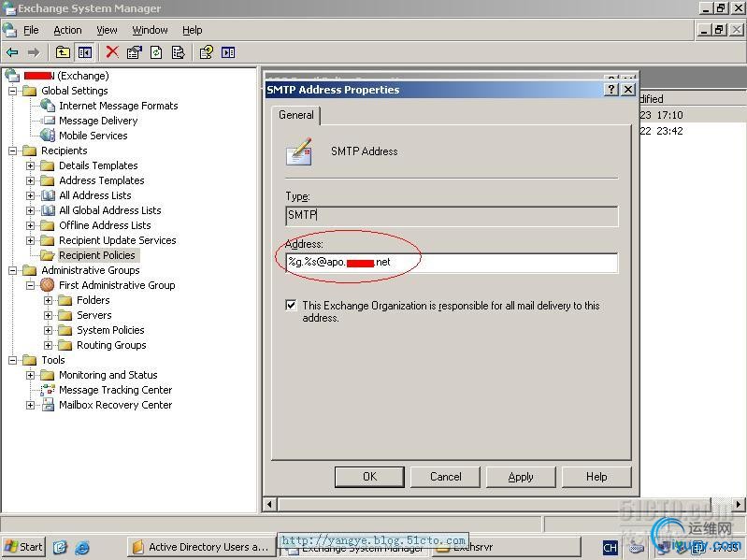Viewport: 747px width, 560px height.
Task: Click the Message Delivery envelope icon
Action: 49,121
